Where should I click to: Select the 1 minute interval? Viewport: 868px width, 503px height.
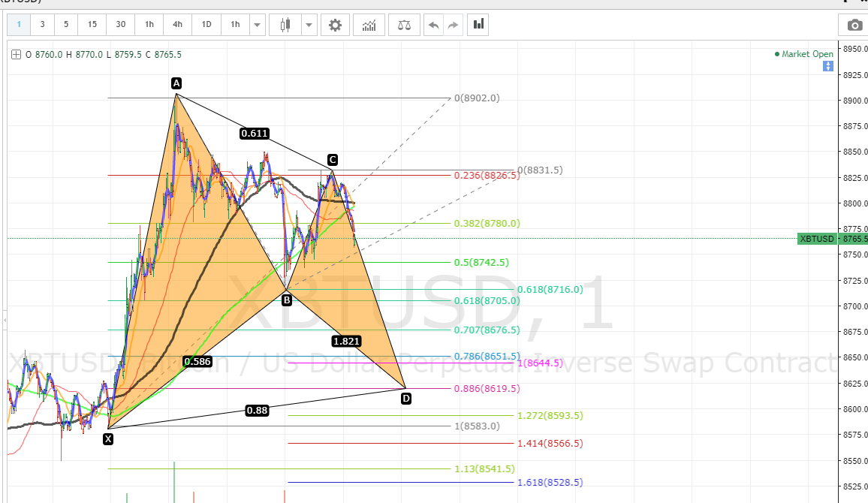pos(19,24)
